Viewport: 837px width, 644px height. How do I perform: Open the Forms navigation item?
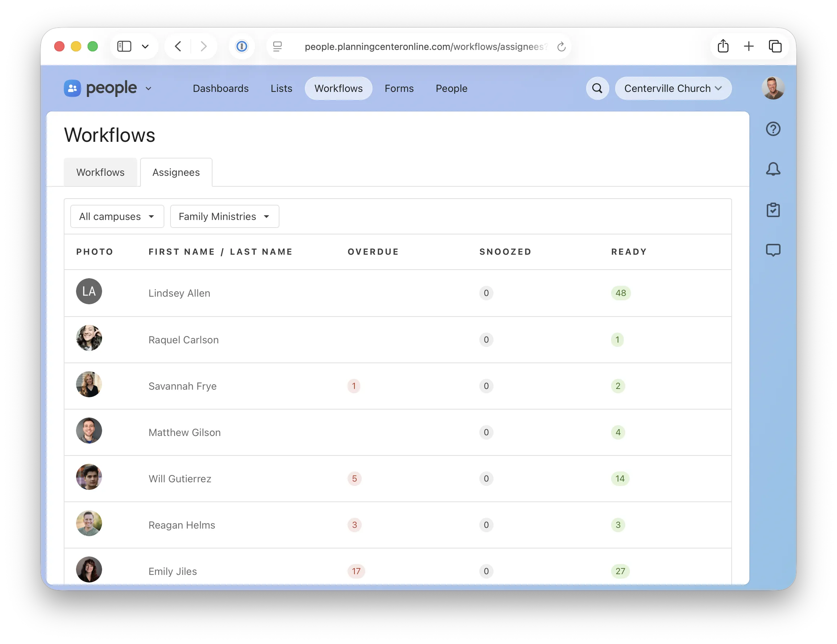399,89
